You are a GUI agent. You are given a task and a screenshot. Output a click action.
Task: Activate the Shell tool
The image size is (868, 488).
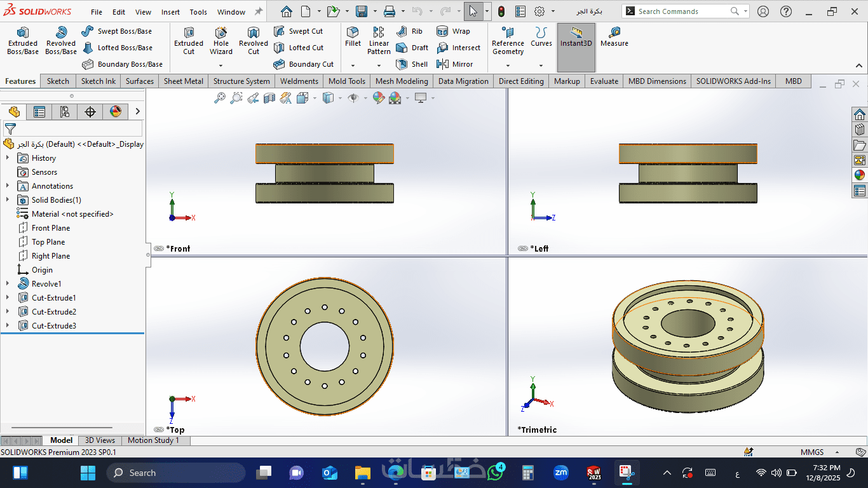point(411,64)
